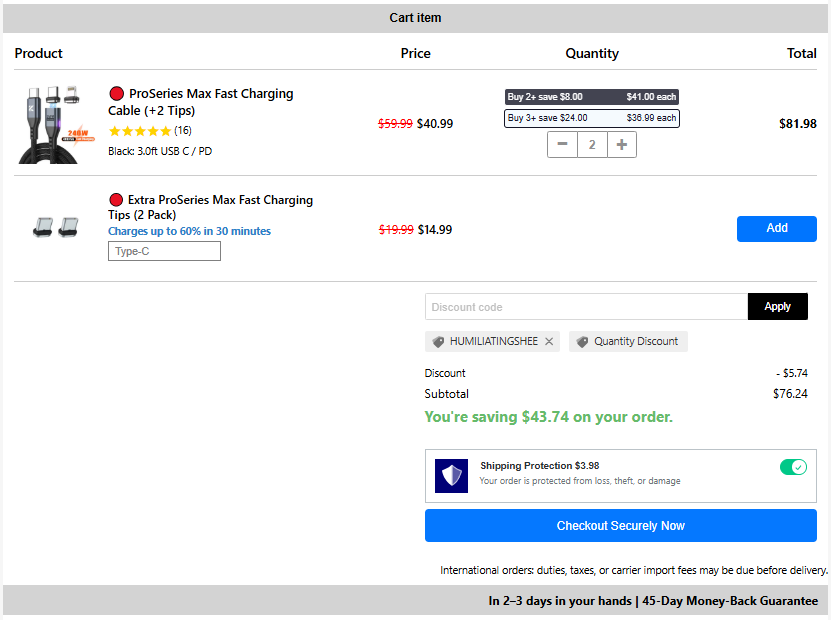Click the five-star rating for cable
This screenshot has width=831, height=620.
click(x=140, y=131)
